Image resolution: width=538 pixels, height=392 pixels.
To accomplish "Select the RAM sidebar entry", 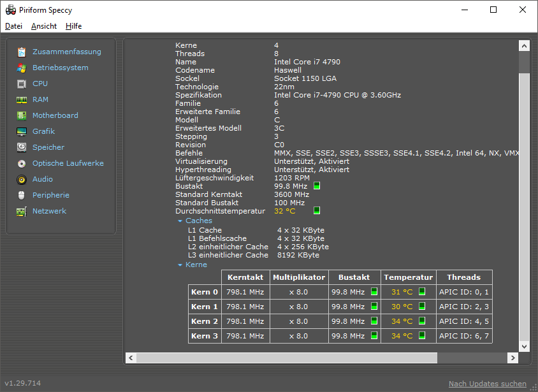I will click(x=41, y=100).
